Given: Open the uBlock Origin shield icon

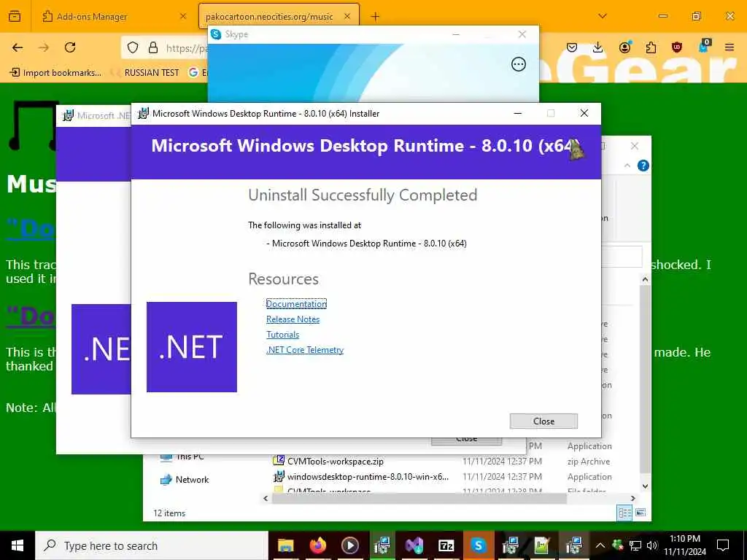Looking at the screenshot, I should pos(676,47).
